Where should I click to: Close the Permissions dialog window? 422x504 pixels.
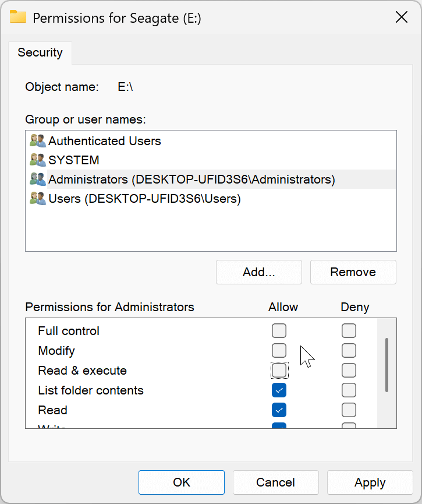401,17
